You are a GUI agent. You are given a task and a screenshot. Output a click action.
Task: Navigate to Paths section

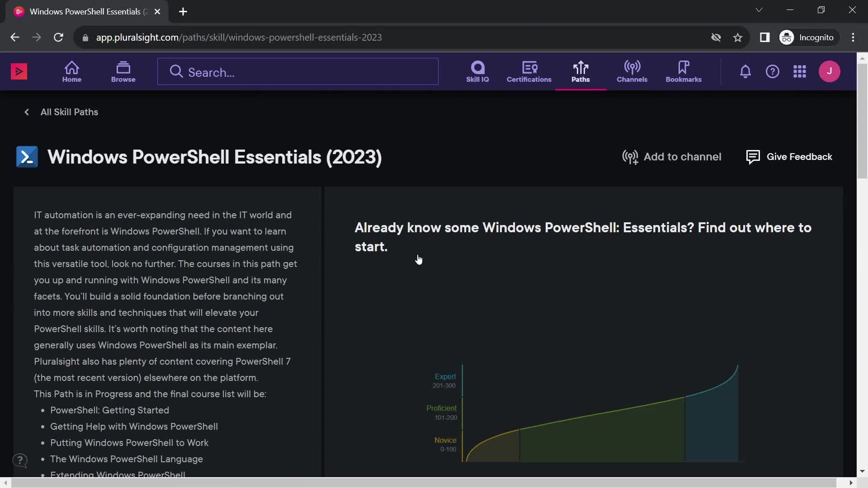(580, 71)
